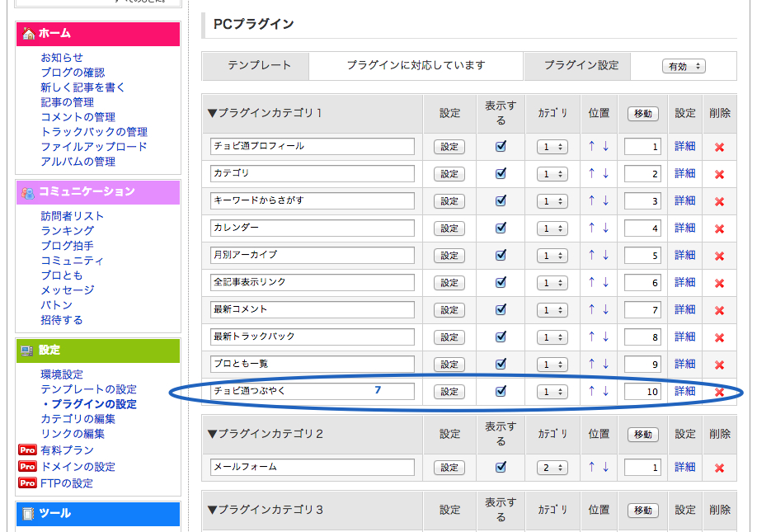Screen dimensions: 757x532
Task: Open 詳細 link for メールフォーム plugin
Action: pos(684,467)
